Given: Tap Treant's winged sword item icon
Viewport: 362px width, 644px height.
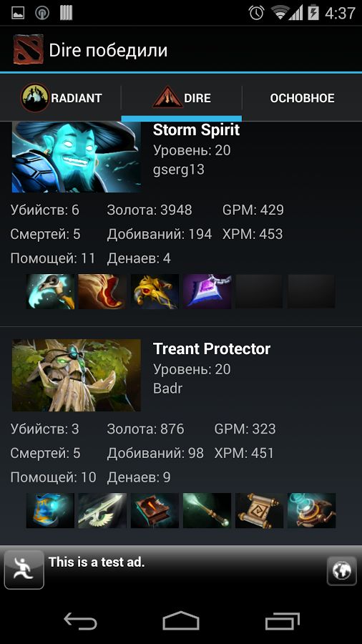Looking at the screenshot, I should (102, 510).
